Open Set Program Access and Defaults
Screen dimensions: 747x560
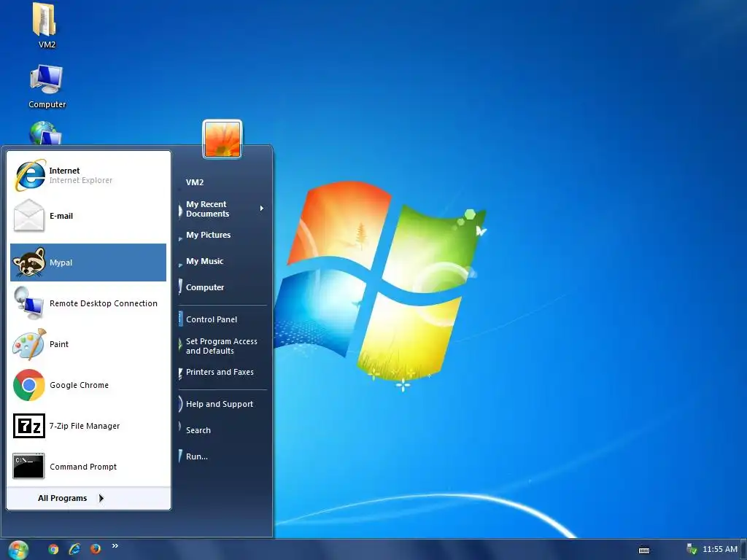click(x=222, y=346)
